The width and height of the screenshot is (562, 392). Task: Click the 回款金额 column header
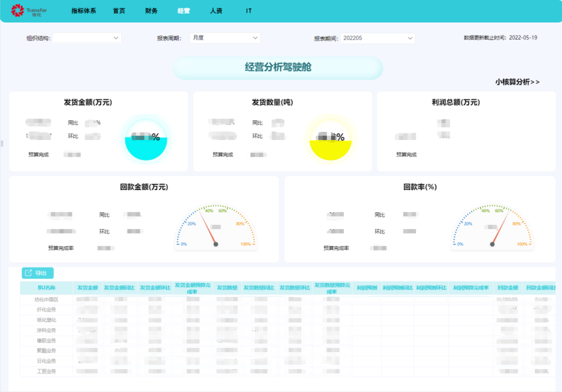point(507,288)
